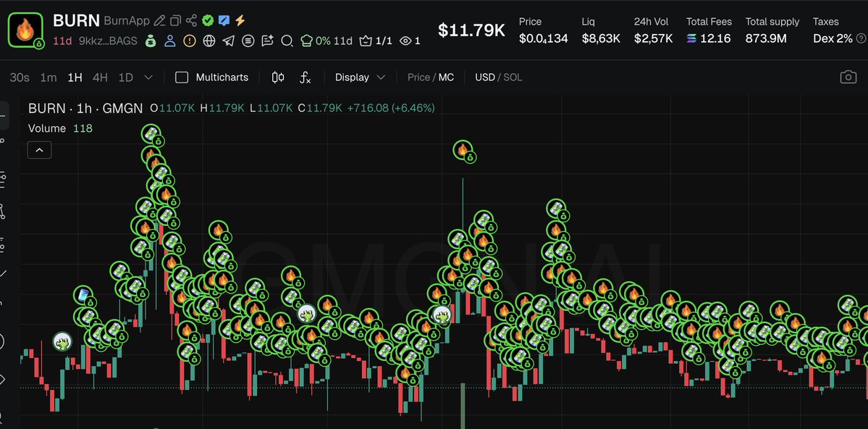This screenshot has width=868, height=429.
Task: Click the orange exclamation warning icon
Action: click(190, 41)
